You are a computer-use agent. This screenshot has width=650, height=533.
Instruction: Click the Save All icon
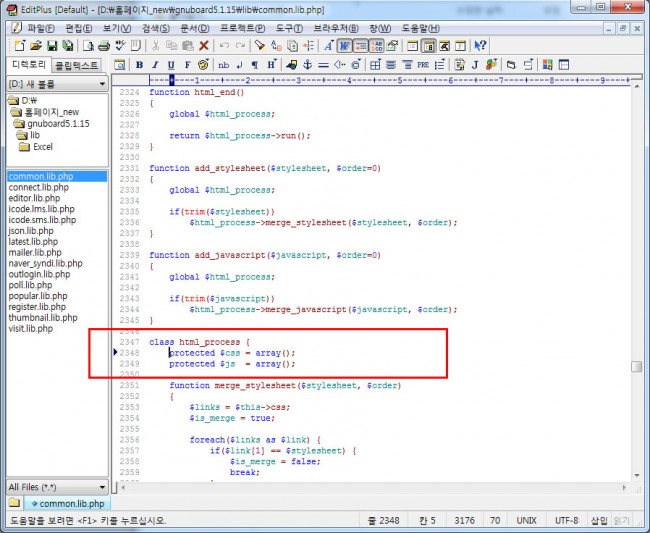click(68, 46)
